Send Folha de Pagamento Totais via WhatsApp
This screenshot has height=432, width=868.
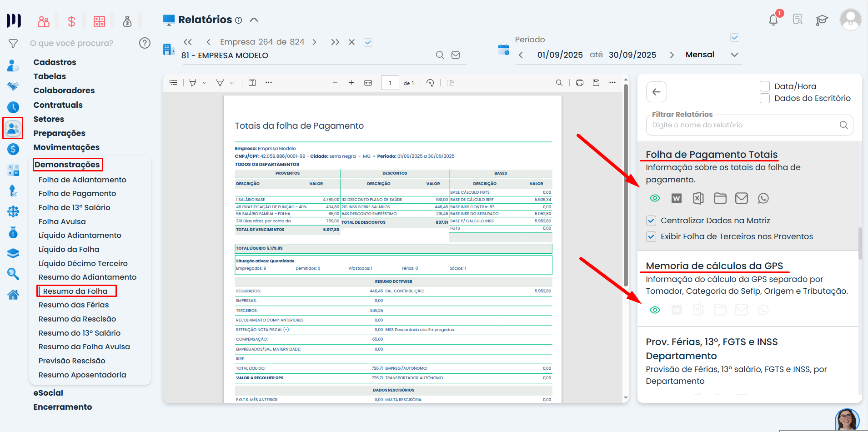coord(763,198)
